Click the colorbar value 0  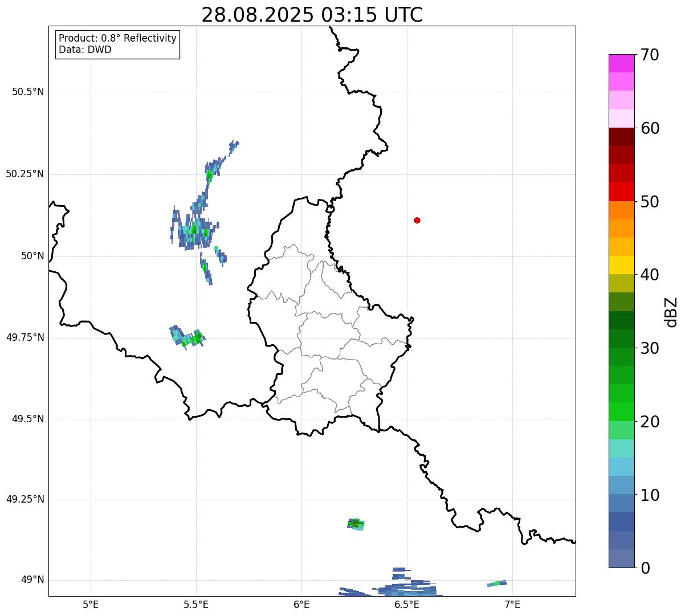(x=645, y=568)
